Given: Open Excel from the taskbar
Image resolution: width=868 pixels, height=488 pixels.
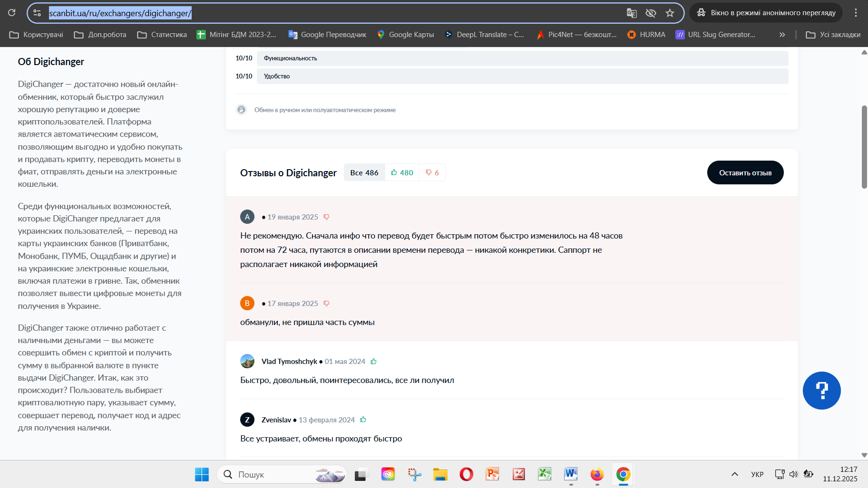Looking at the screenshot, I should point(545,474).
